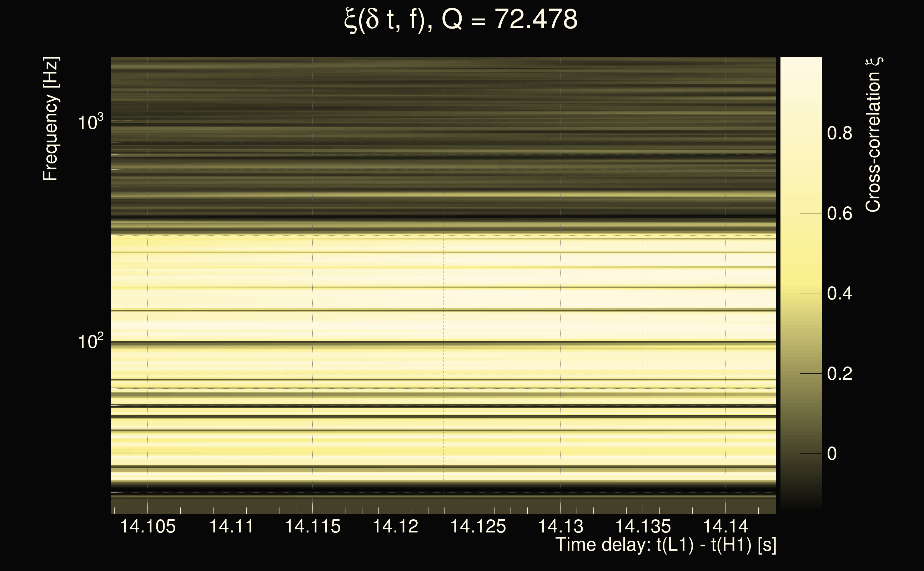Click the 14.125 x-axis tick label

click(x=478, y=526)
